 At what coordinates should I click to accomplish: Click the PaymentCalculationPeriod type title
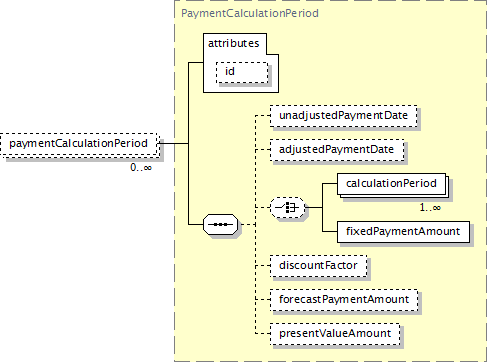pyautogui.click(x=250, y=13)
